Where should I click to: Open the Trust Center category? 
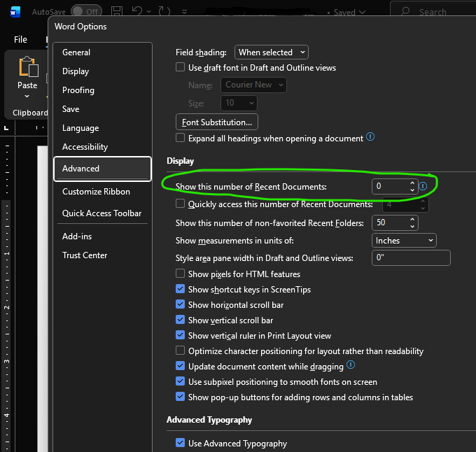pyautogui.click(x=103, y=255)
